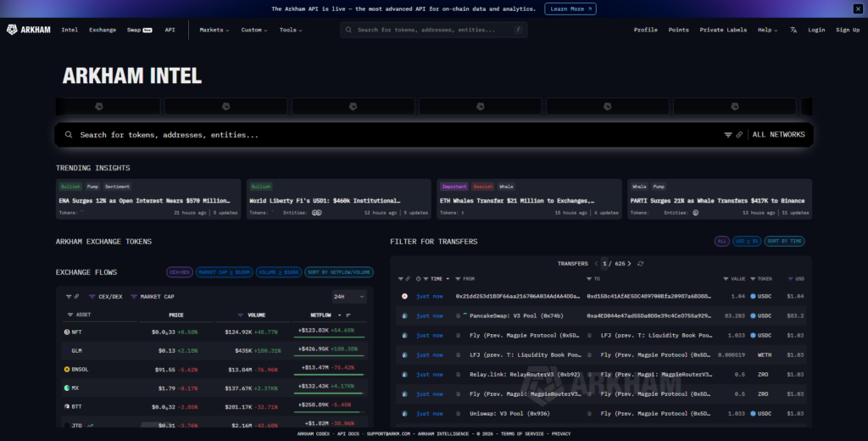Open Private Labels in the navbar
868x441 pixels.
[x=723, y=30]
